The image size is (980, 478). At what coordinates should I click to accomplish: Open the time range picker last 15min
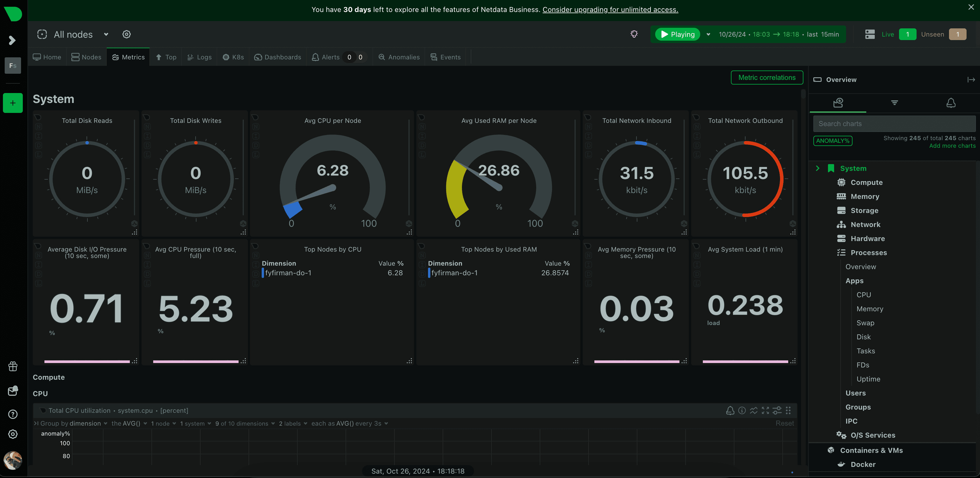(x=778, y=34)
